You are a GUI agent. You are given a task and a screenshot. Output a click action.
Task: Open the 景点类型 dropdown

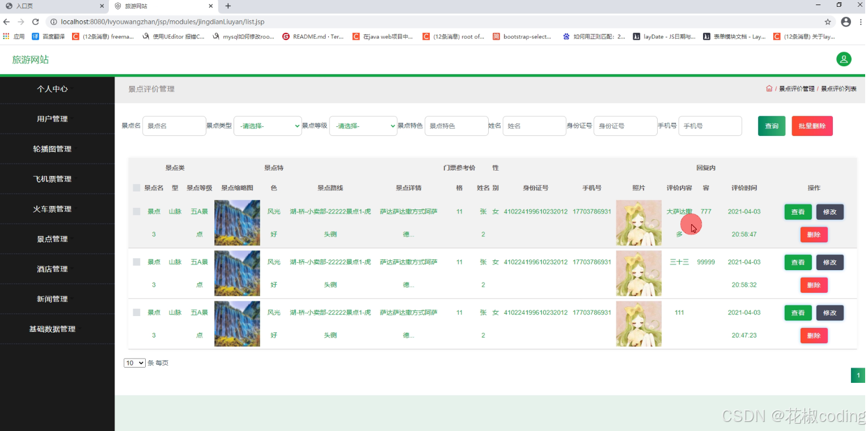[x=267, y=126]
